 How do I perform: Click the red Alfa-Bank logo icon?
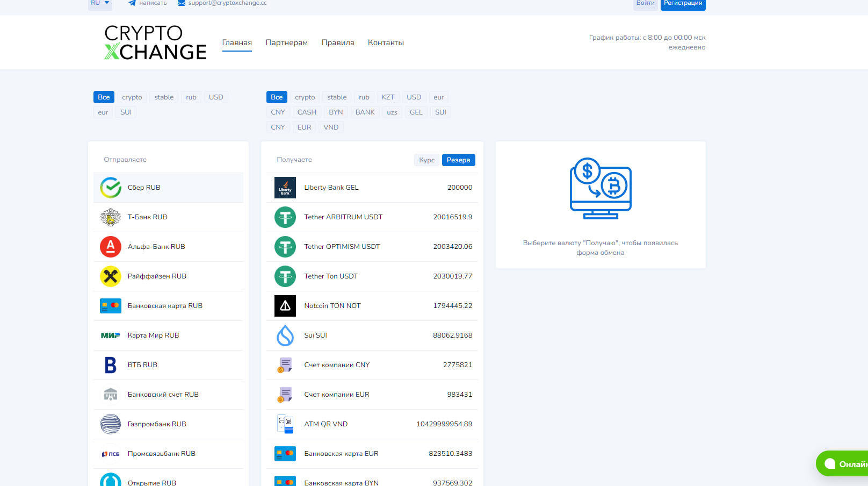pos(111,247)
